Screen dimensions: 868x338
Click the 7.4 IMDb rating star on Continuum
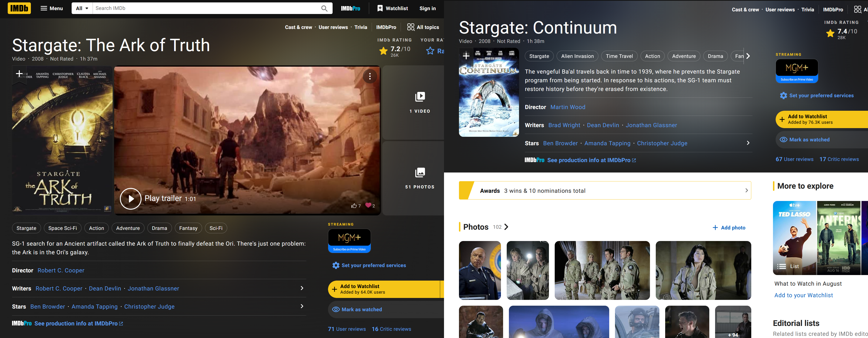pos(830,33)
